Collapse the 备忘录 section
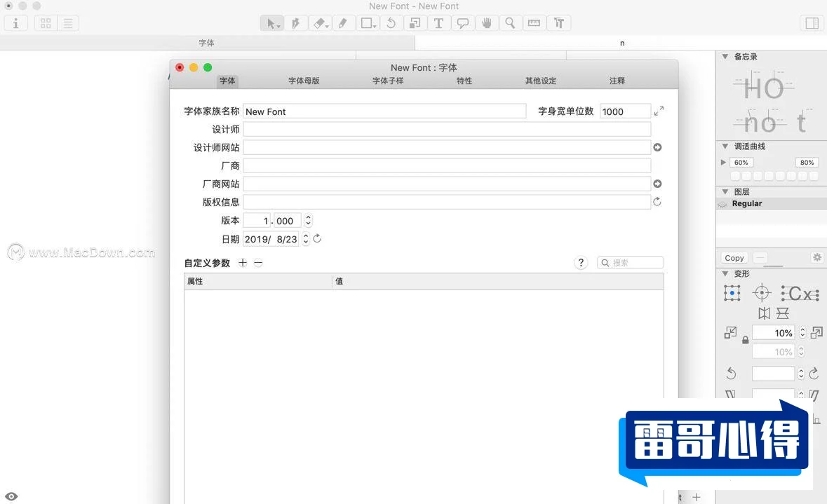The height and width of the screenshot is (504, 827). click(x=725, y=56)
